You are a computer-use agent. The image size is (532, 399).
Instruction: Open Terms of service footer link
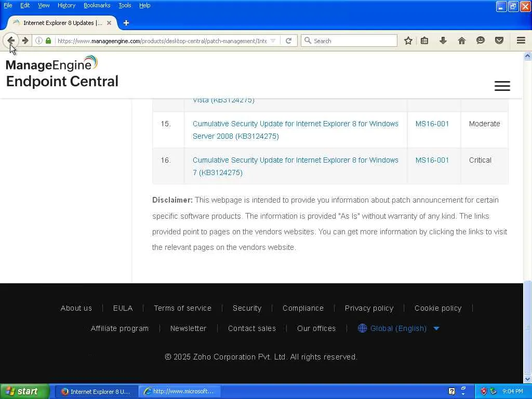[182, 308]
